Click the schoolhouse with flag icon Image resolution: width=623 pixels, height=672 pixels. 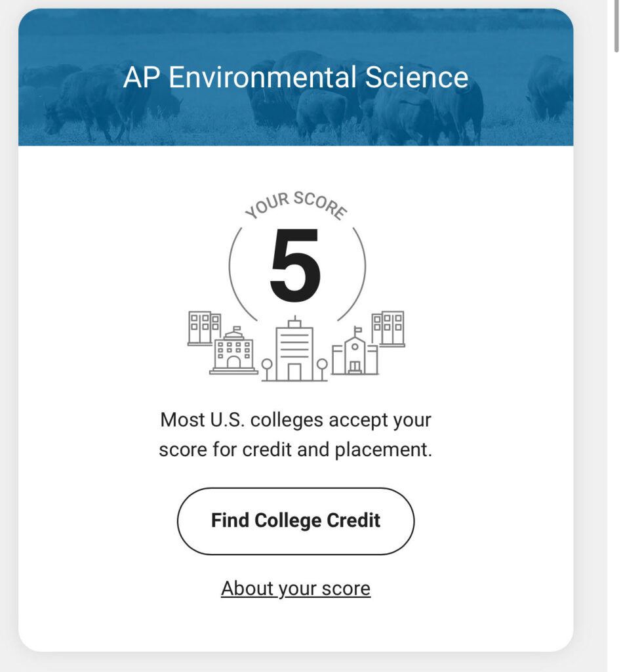click(355, 351)
